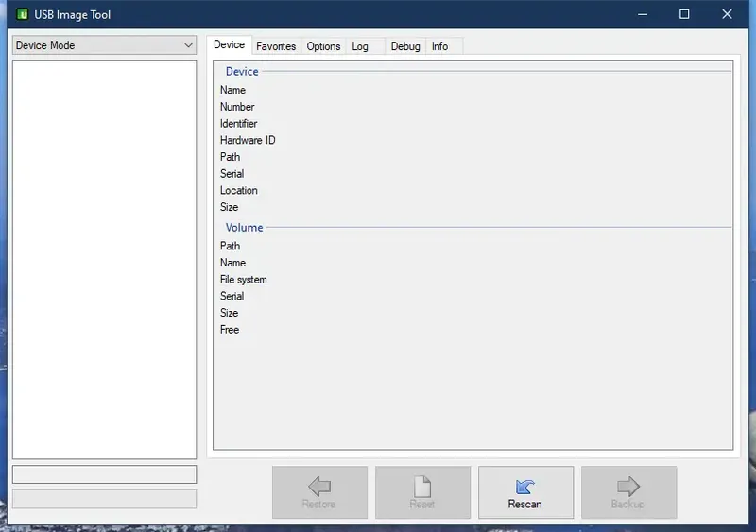
Task: Select the Hardware ID label
Action: 248,140
